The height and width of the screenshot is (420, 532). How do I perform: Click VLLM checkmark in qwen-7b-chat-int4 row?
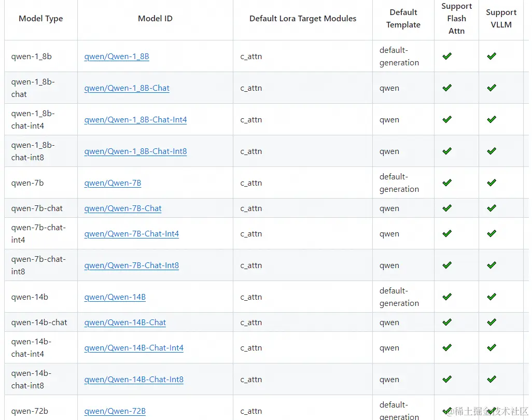point(492,233)
